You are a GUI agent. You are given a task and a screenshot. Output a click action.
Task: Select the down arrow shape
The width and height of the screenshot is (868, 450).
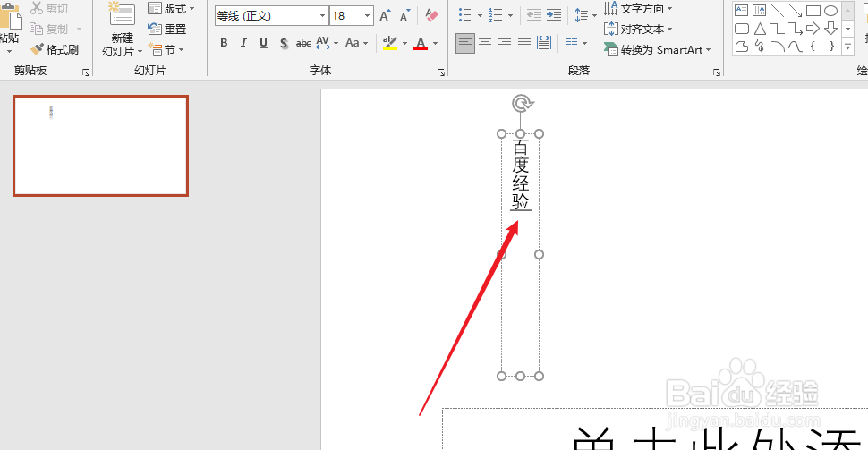tap(831, 29)
